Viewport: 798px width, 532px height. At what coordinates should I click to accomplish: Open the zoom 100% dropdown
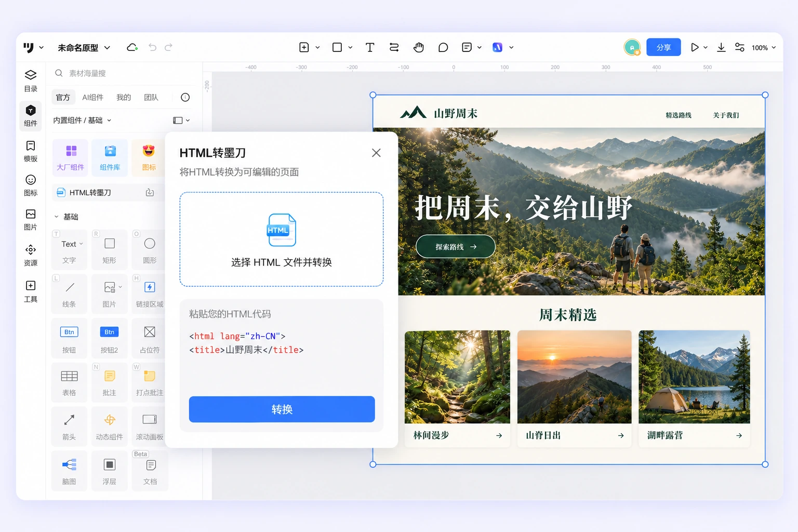[x=764, y=48]
